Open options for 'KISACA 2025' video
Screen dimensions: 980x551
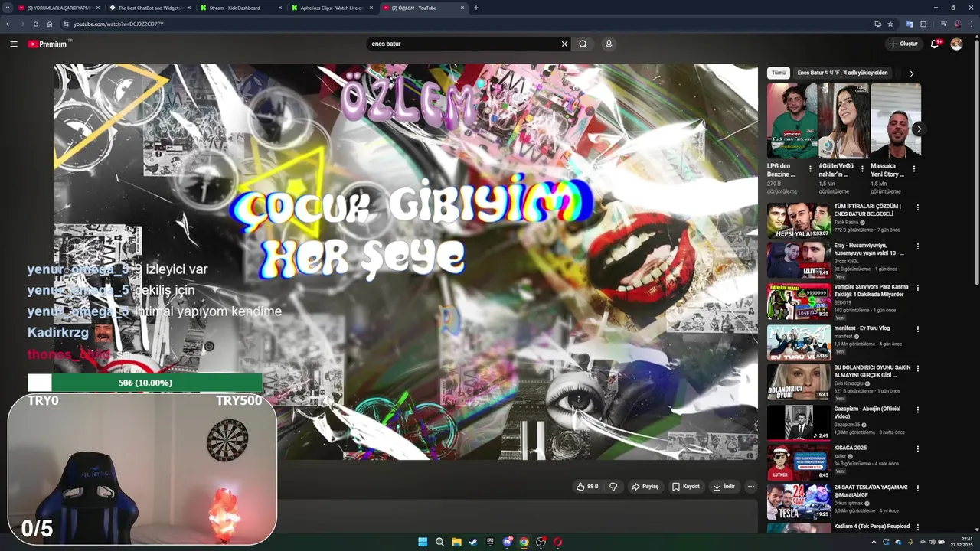[917, 448]
